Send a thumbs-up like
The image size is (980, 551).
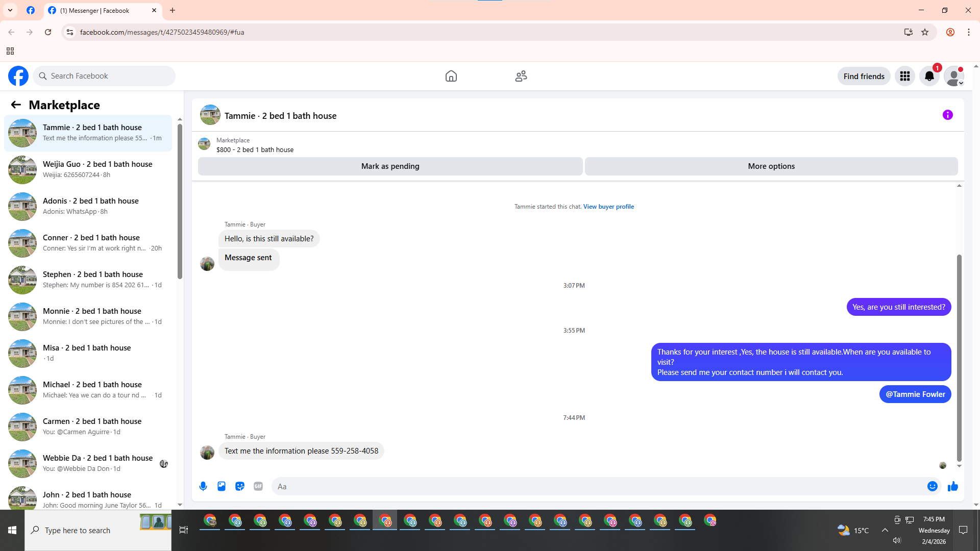tap(952, 486)
